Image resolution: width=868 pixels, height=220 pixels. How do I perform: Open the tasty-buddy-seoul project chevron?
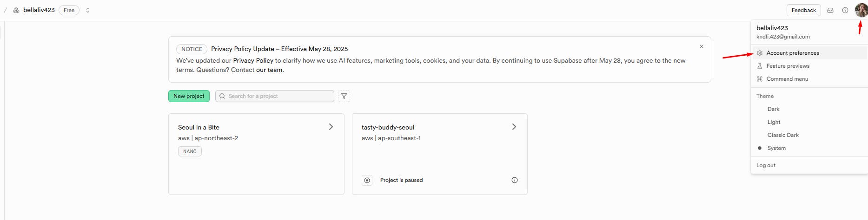click(x=514, y=127)
